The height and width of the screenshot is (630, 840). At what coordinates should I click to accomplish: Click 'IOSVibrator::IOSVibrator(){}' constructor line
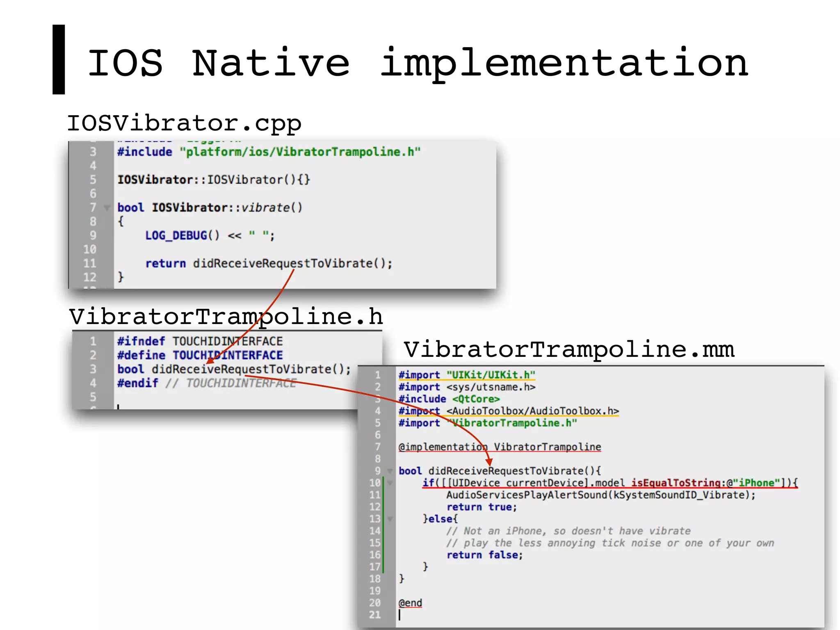[x=214, y=180]
